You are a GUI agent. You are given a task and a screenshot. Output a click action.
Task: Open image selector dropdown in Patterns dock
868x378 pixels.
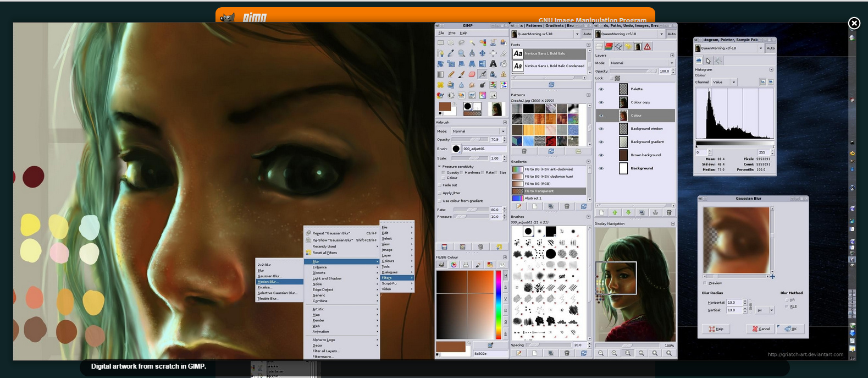coord(546,34)
